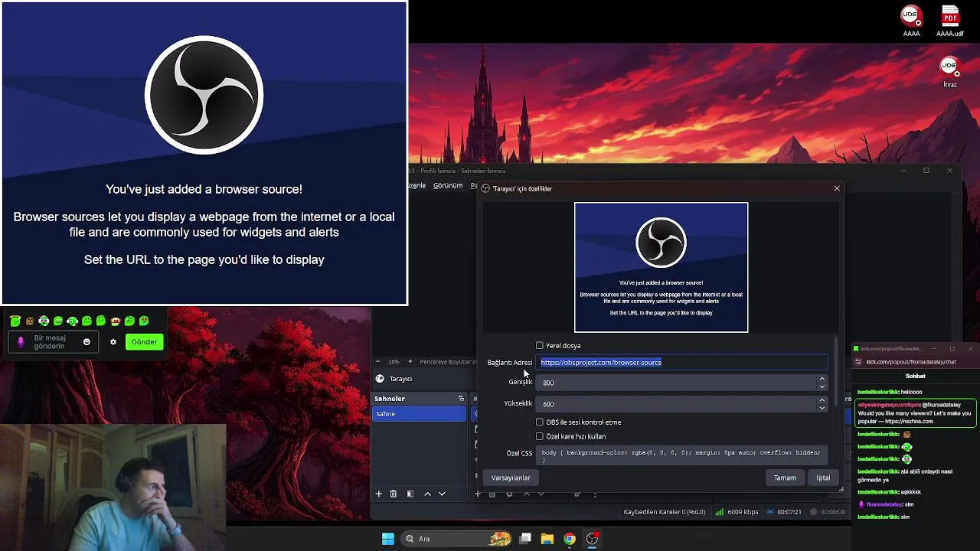980x551 pixels.
Task: Open Pencereye Boyutlandır scaling dropdown
Action: [x=447, y=361]
